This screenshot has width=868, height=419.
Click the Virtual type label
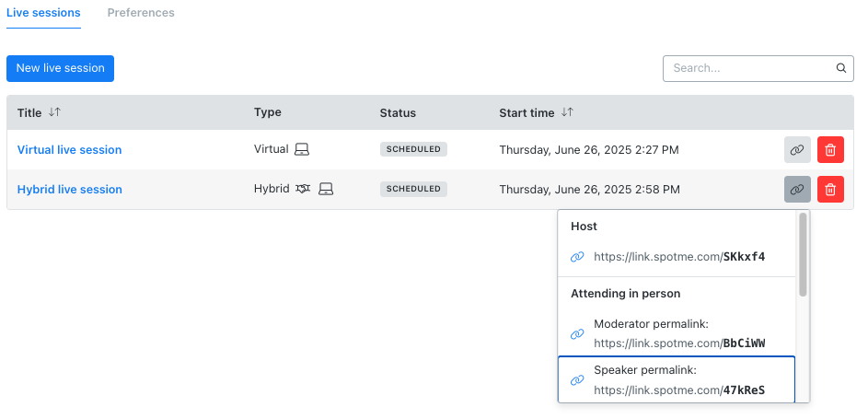click(272, 149)
